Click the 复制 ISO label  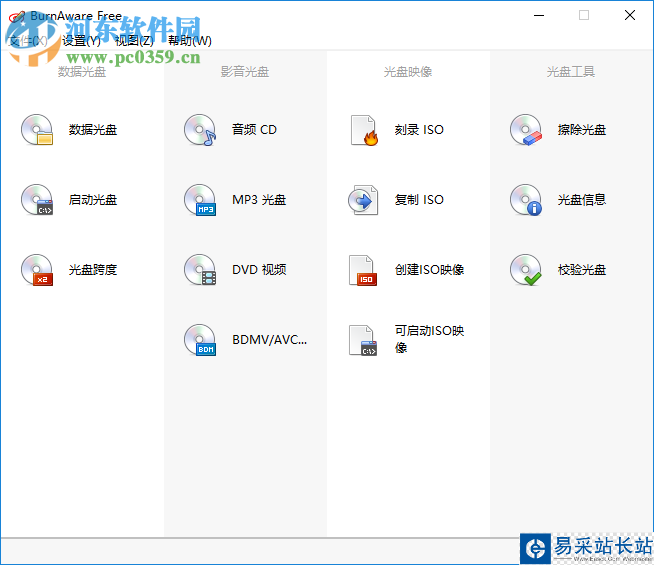(x=419, y=200)
